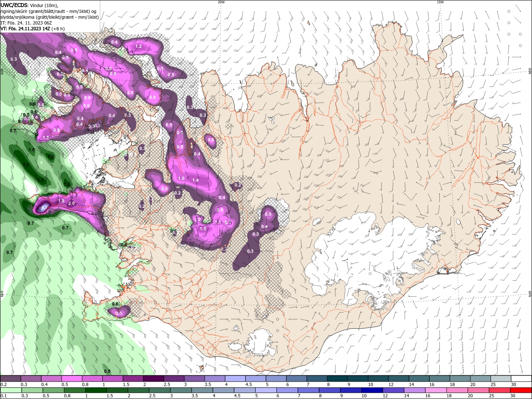Pick the lower legend swatch between 2.5 and 3

[160, 390]
